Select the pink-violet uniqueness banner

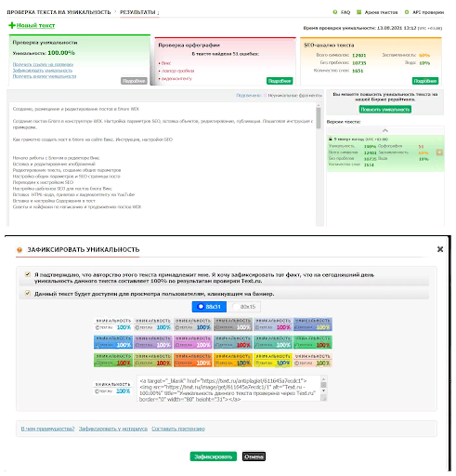click(193, 342)
